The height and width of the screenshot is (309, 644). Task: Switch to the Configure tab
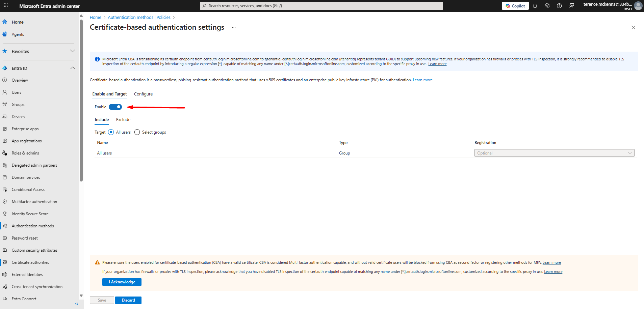click(143, 94)
